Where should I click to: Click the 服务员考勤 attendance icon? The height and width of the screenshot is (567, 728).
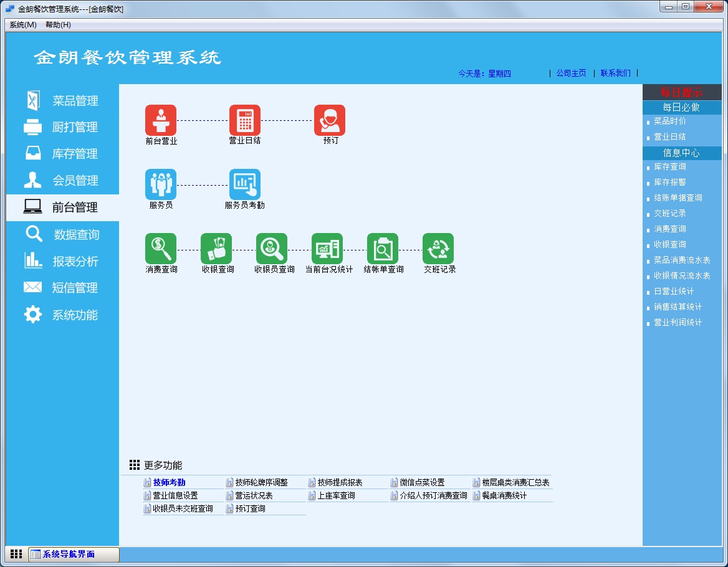click(x=245, y=184)
